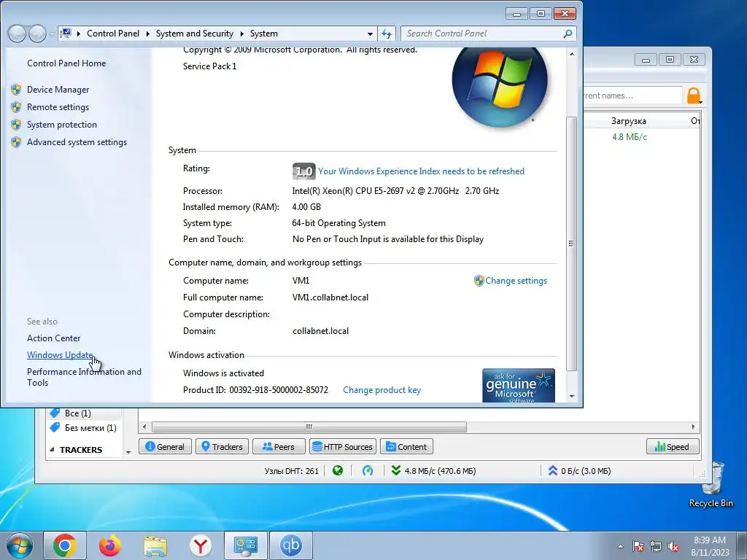747x560 pixels.
Task: Click Control Panel in the breadcrumb
Action: pyautogui.click(x=113, y=34)
